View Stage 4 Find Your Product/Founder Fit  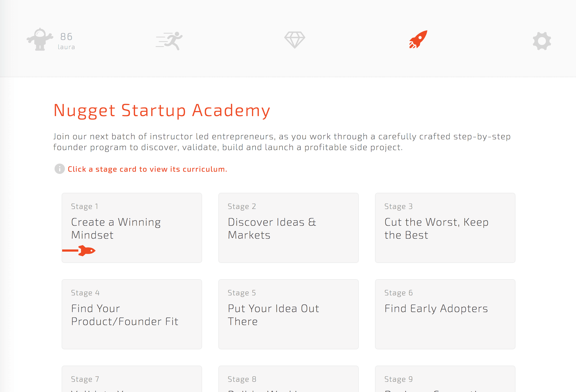coord(132,314)
